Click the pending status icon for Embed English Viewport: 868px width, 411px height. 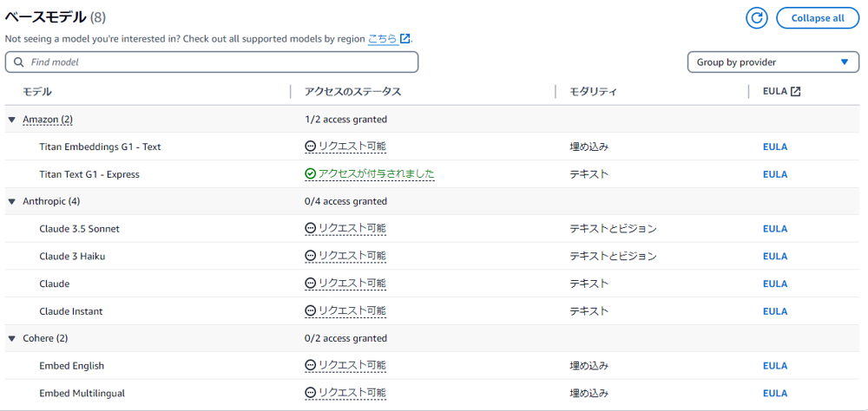310,366
